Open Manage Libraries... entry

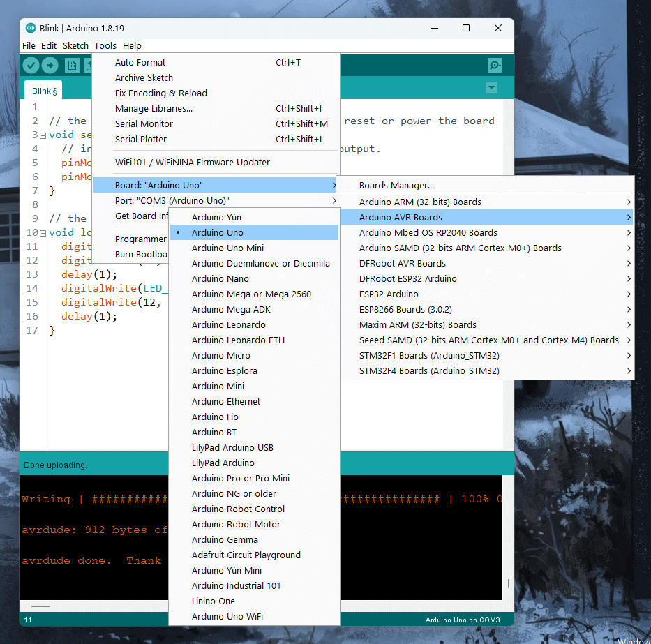[x=216, y=108]
